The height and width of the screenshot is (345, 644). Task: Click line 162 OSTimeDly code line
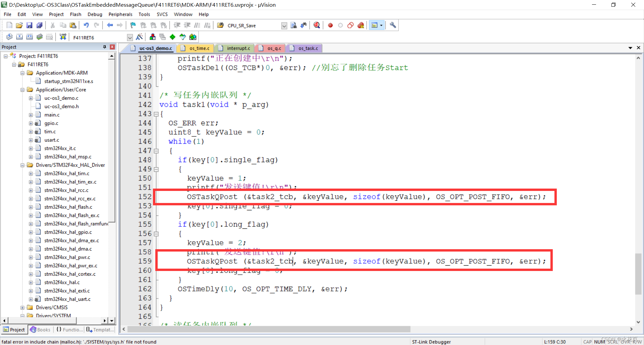[263, 289]
